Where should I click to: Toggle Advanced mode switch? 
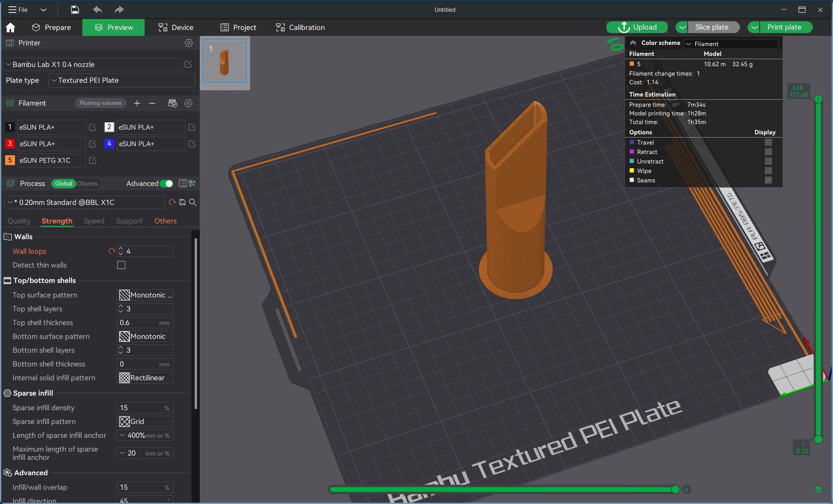(x=167, y=184)
